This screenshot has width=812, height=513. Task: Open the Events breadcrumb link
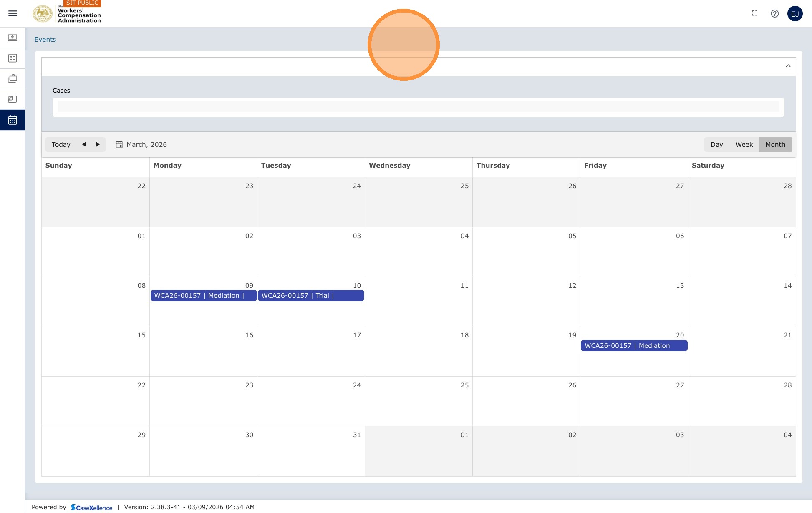tap(45, 39)
